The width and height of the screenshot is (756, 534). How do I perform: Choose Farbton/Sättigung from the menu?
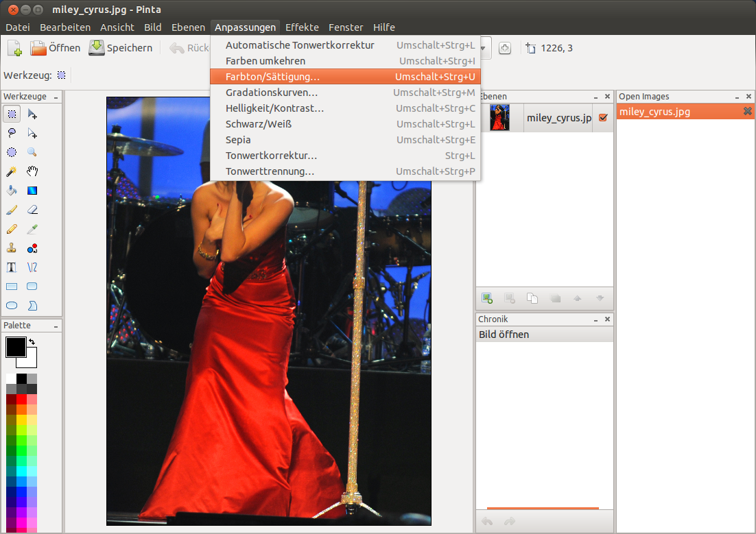pos(272,76)
